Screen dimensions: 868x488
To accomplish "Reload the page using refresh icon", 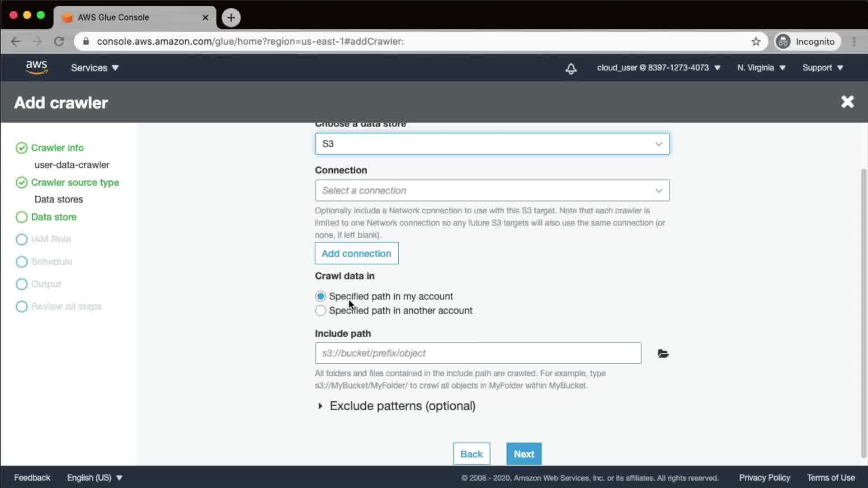I will click(59, 42).
